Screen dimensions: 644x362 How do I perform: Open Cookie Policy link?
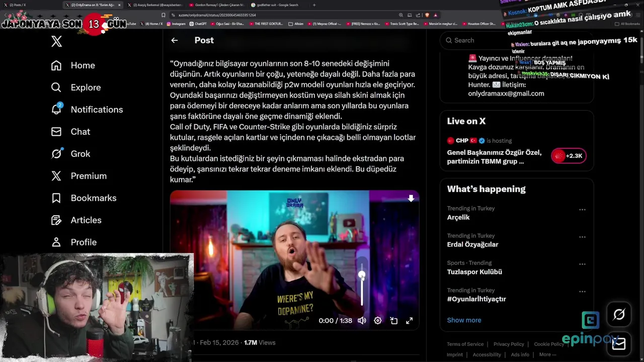tap(549, 344)
